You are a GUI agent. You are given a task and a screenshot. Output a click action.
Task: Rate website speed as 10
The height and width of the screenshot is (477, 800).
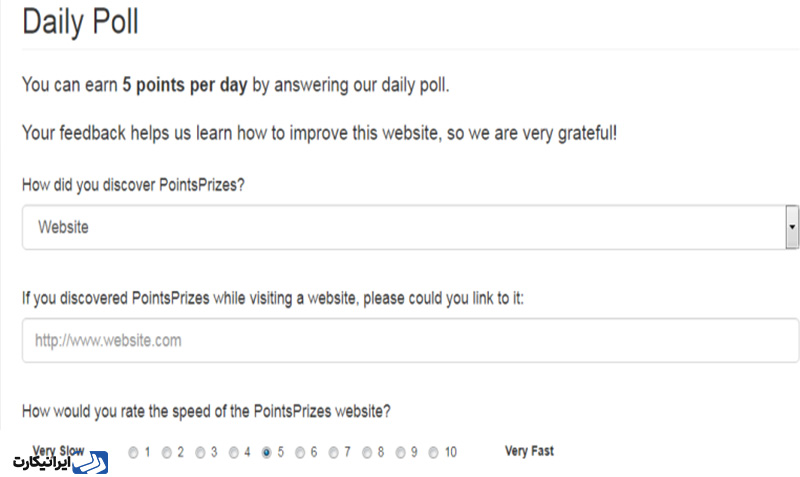click(433, 453)
